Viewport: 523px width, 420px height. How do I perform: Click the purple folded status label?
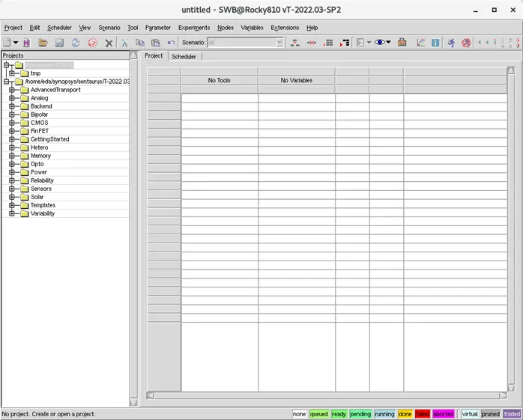point(512,414)
